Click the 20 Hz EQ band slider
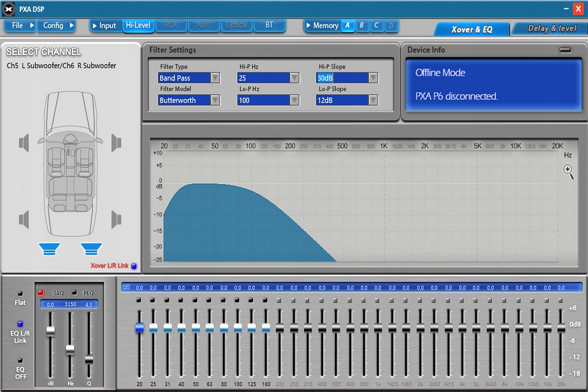The width and height of the screenshot is (588, 392). pos(140,327)
